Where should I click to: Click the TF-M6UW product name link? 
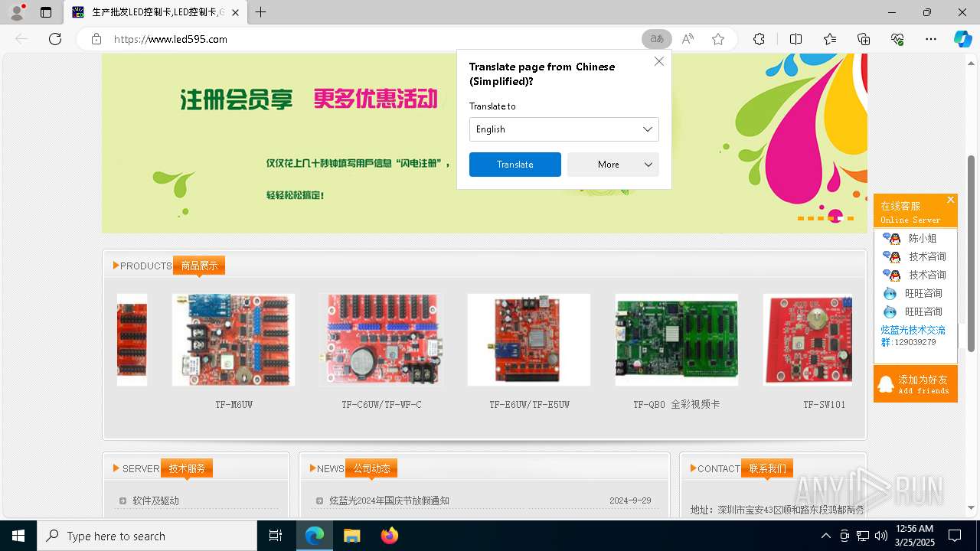(x=234, y=404)
